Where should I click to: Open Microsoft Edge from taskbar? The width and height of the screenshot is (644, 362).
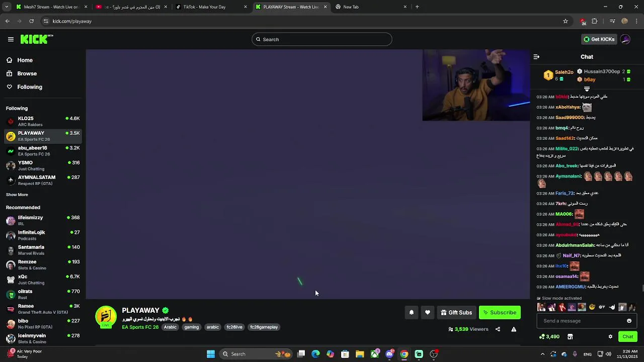[315, 354]
